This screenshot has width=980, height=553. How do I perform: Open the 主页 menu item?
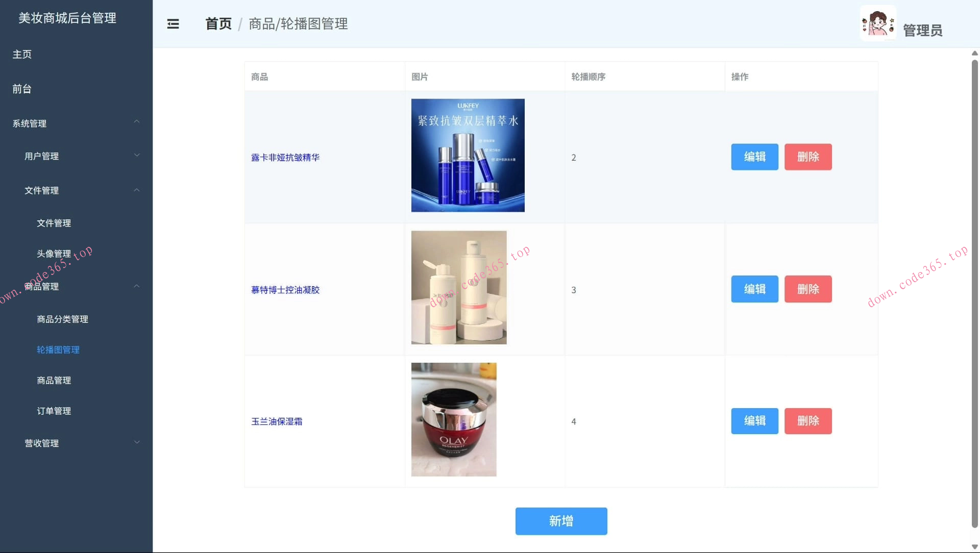[21, 54]
